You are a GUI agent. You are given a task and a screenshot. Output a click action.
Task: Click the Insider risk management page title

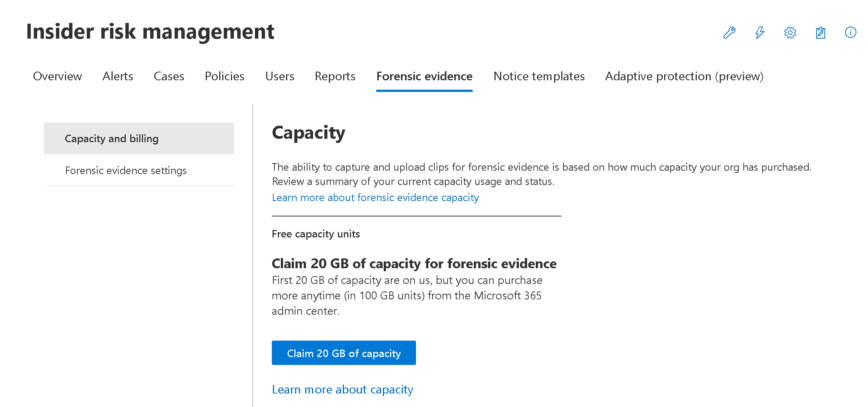[150, 32]
